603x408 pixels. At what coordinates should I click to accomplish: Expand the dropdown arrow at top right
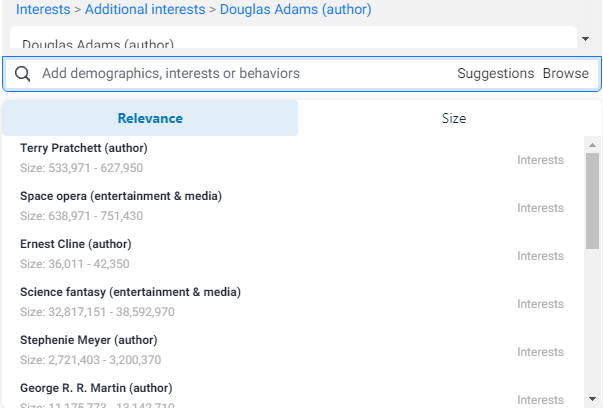point(585,39)
